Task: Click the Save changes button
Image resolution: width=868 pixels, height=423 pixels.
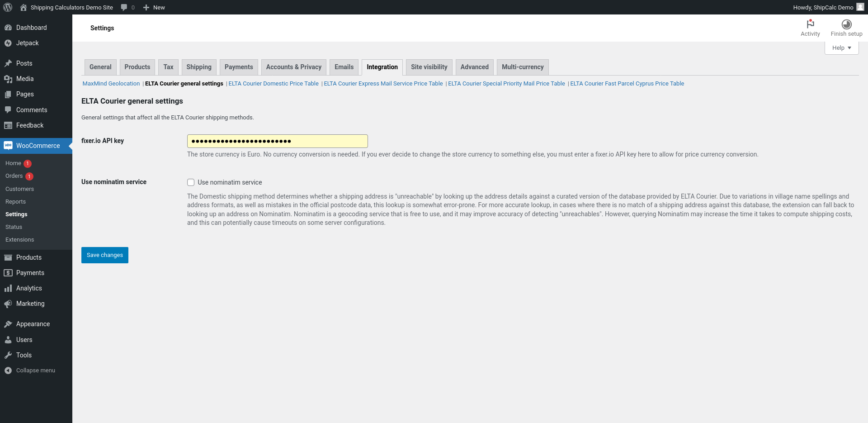Action: point(105,255)
